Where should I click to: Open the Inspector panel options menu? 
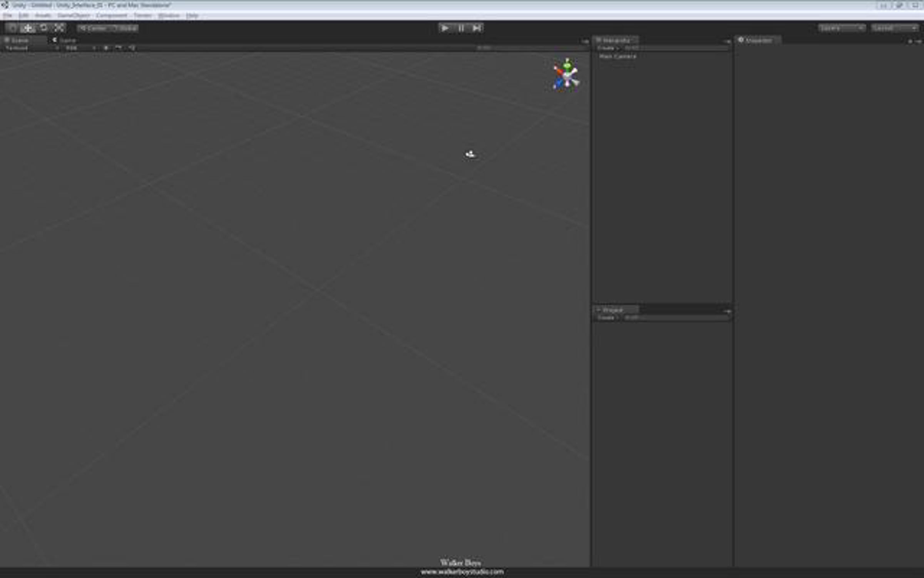pyautogui.click(x=919, y=41)
